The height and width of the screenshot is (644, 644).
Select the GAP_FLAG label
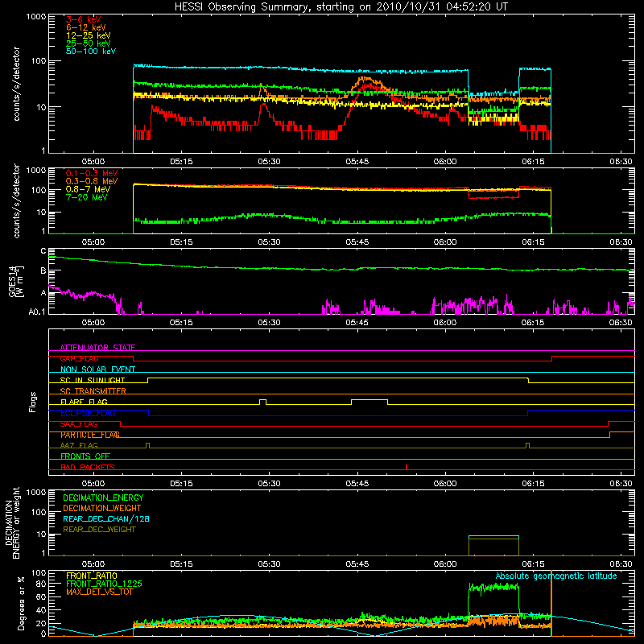(x=79, y=358)
